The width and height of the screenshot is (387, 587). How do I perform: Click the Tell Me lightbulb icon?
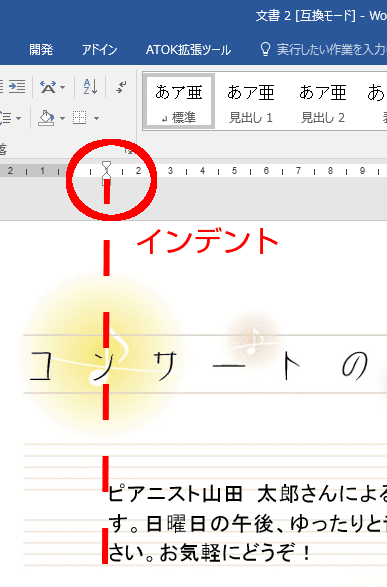click(265, 49)
